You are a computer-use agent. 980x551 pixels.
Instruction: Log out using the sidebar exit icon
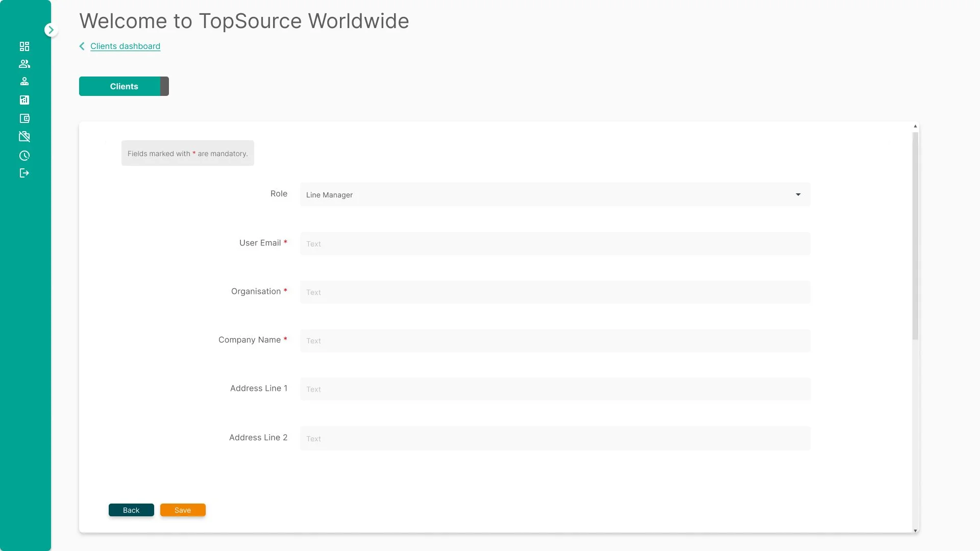point(24,173)
